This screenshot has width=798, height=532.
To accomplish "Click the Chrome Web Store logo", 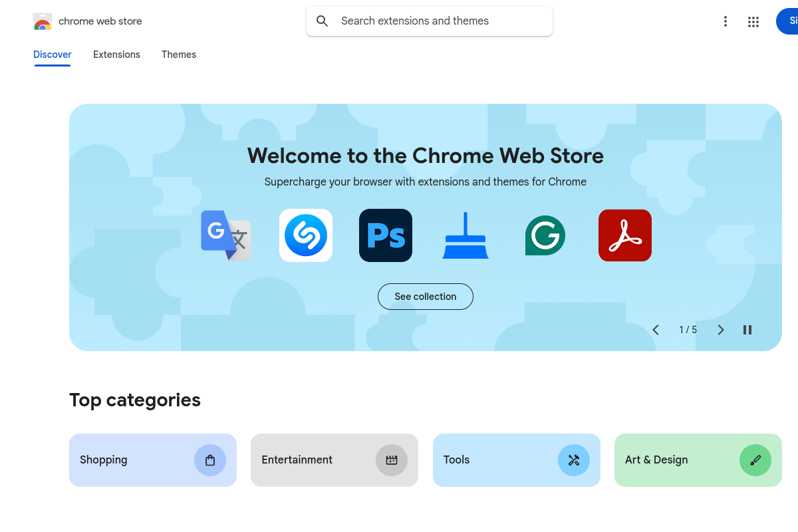I will tap(43, 22).
